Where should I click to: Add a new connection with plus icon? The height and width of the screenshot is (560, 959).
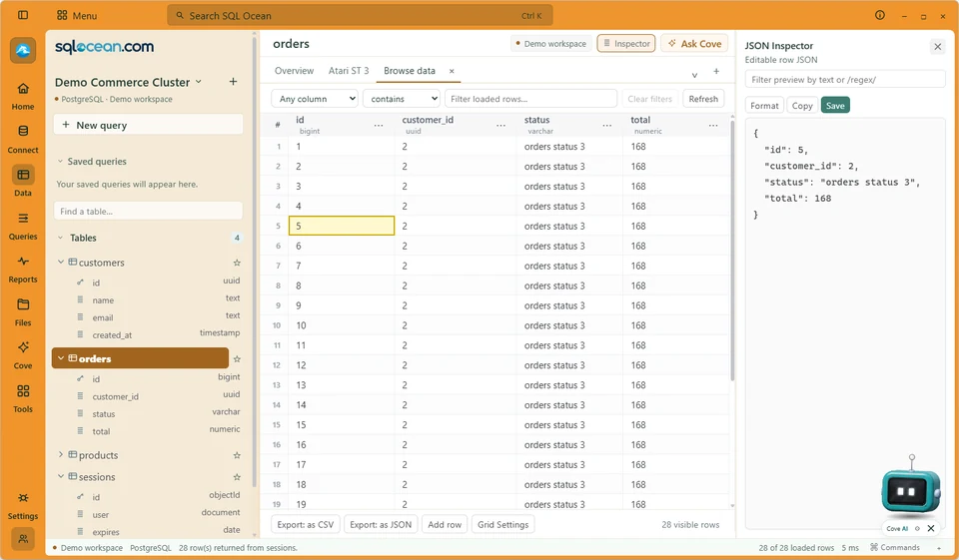[x=233, y=82]
